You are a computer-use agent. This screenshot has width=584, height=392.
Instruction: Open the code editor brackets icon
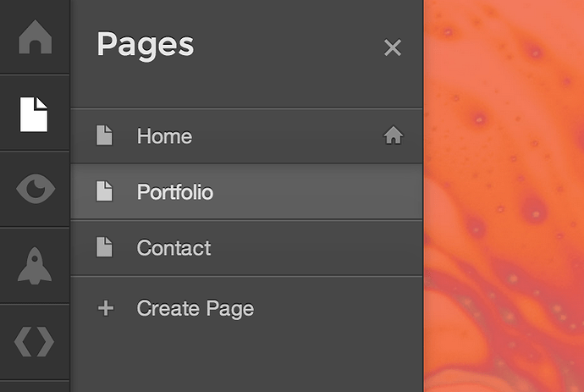35,341
